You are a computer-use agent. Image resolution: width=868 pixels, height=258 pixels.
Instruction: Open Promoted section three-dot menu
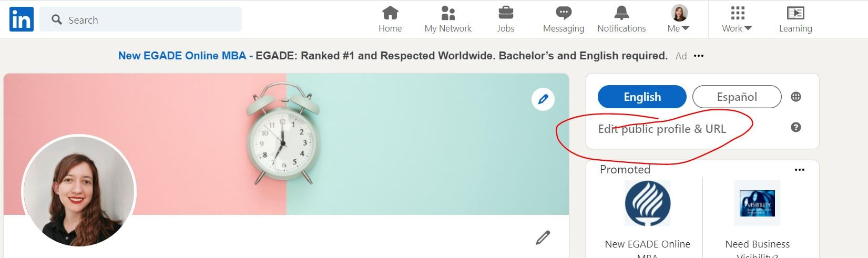click(800, 170)
